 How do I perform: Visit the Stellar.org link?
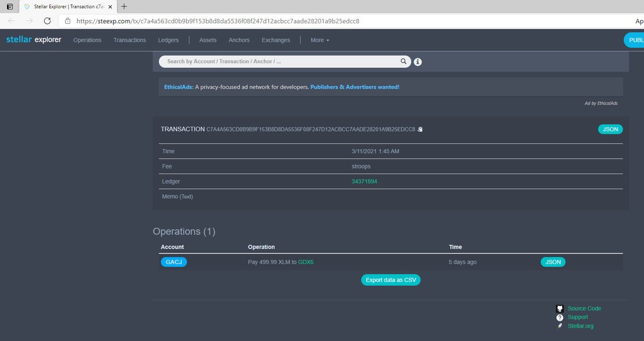580,326
